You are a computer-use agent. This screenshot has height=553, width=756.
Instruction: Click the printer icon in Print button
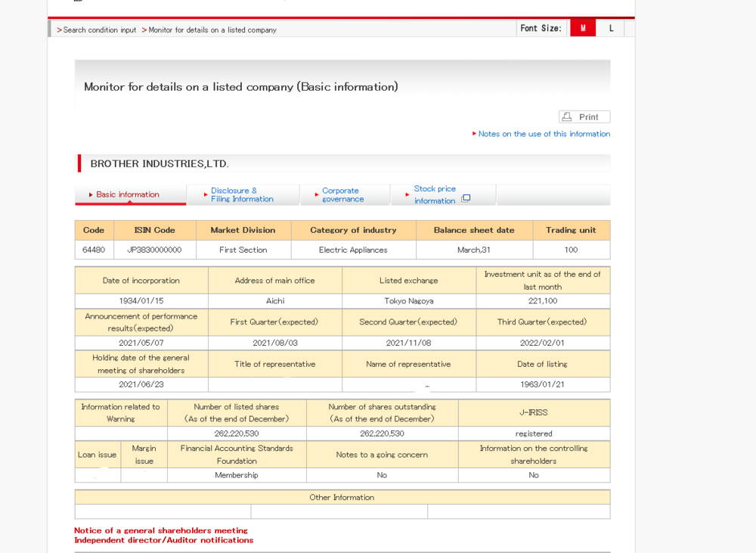tap(567, 117)
